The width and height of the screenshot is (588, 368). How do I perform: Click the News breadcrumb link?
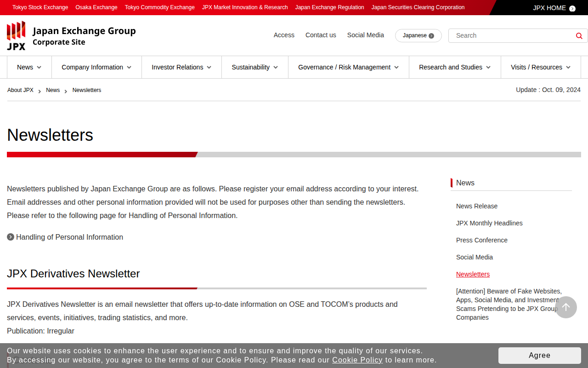53,90
